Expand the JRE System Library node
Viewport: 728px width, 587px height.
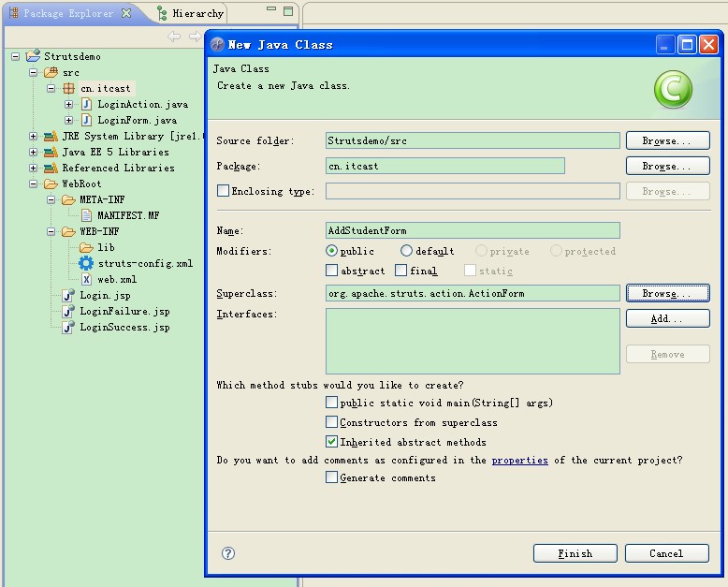coord(33,136)
